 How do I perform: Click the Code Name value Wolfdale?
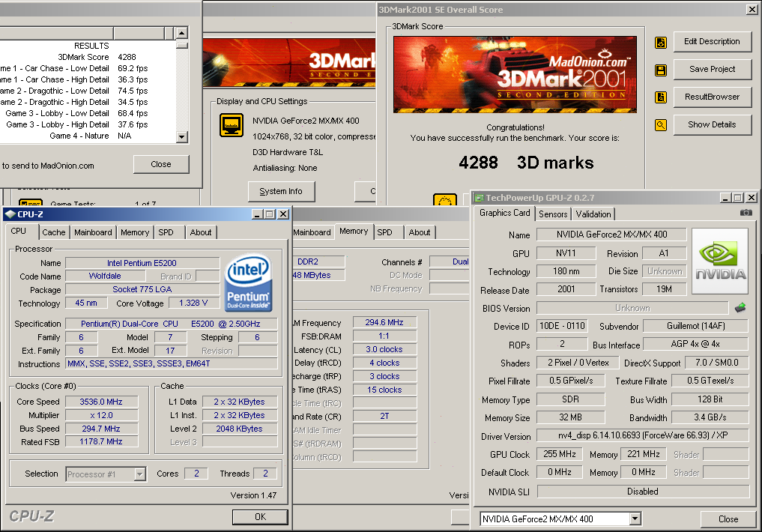pyautogui.click(x=105, y=276)
